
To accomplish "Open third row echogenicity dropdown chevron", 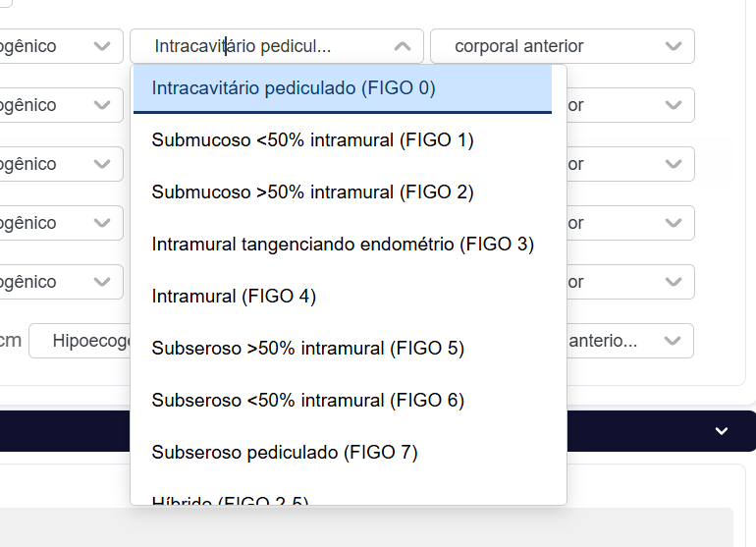I will [x=102, y=164].
